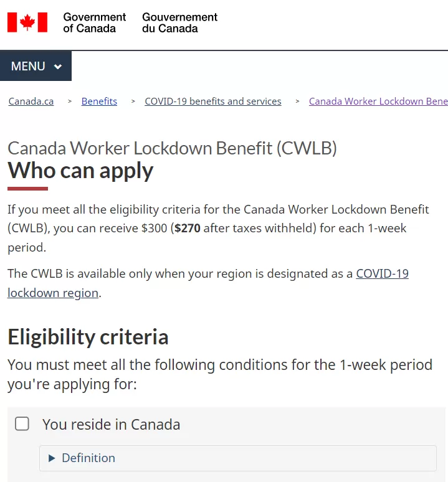Check the You reside in Canada checkbox

point(22,423)
